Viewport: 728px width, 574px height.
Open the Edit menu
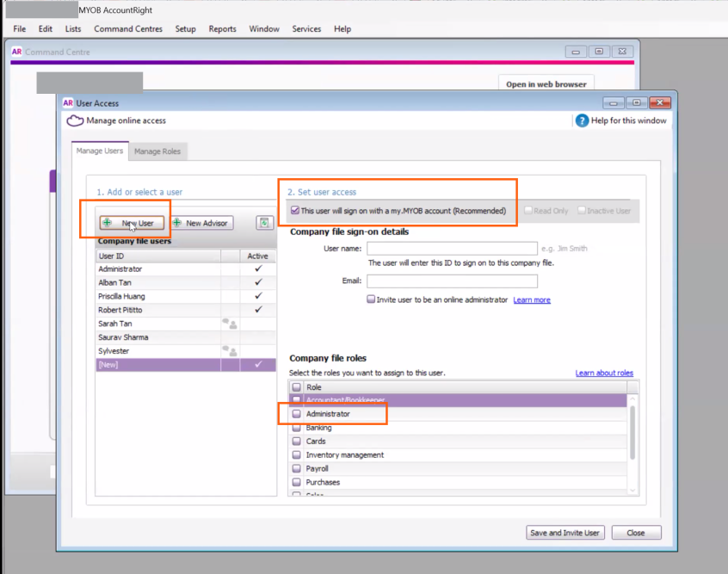(46, 28)
